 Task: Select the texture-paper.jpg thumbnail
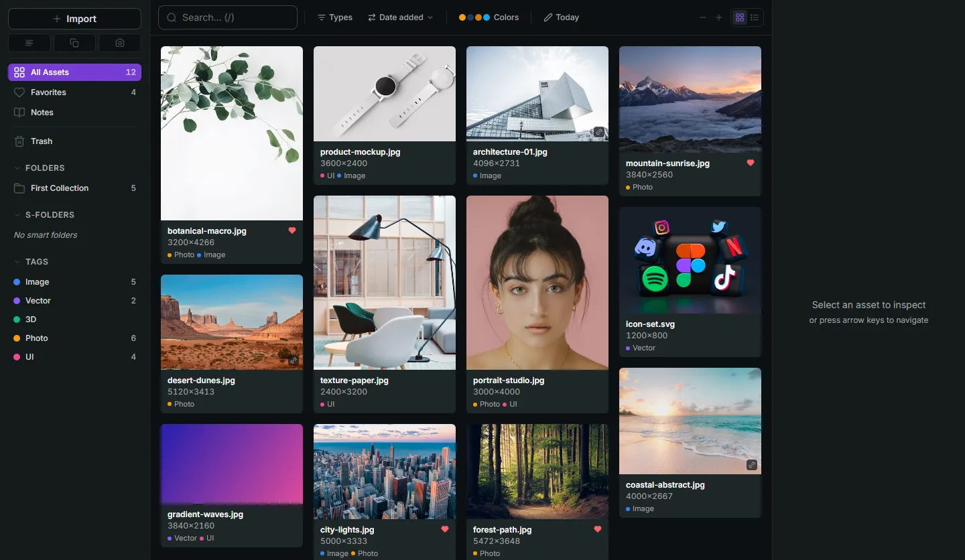coord(385,283)
